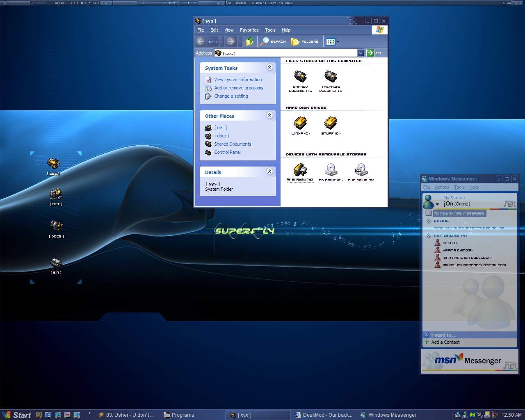Open the Stuff (D:) hard drive
This screenshot has height=420, width=525.
click(x=331, y=123)
